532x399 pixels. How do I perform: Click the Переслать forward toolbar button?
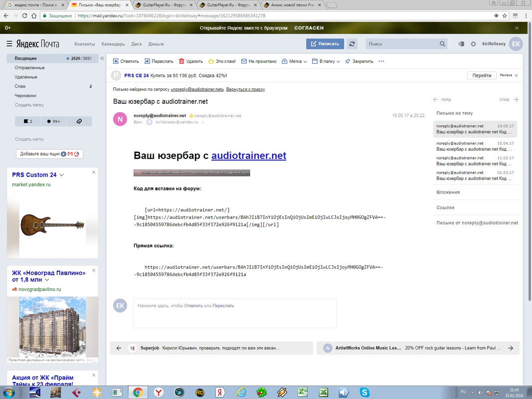[x=159, y=61]
